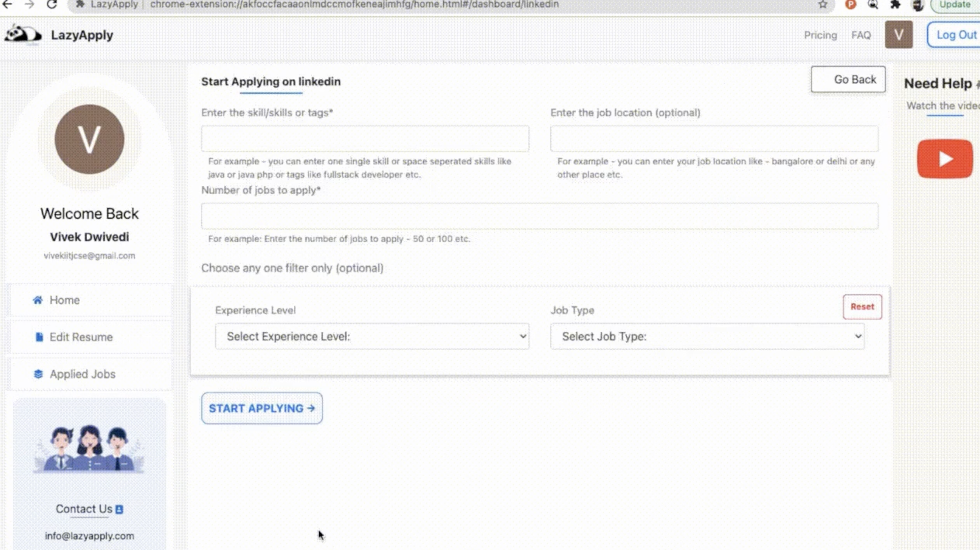Click START APPLYING button

[262, 408]
